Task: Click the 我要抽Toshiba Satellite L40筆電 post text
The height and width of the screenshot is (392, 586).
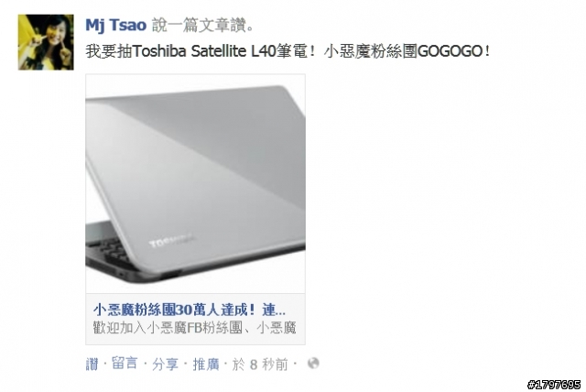Action: [201, 51]
